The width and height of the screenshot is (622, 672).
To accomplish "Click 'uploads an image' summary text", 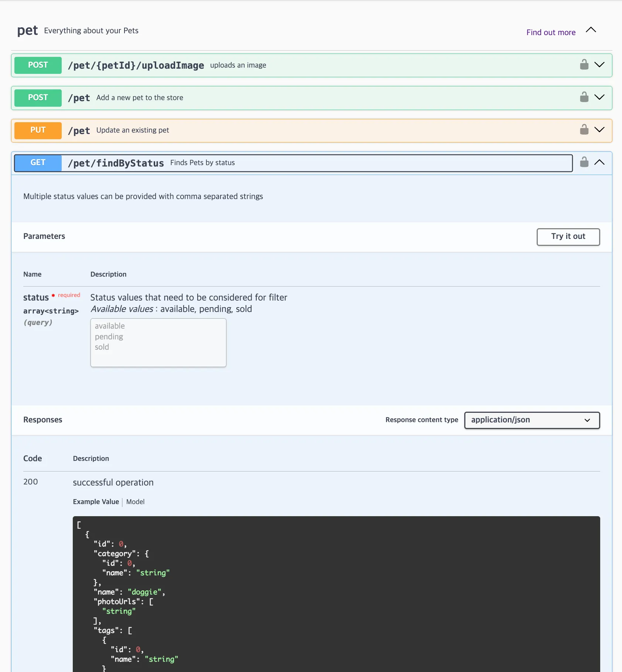I will (238, 65).
